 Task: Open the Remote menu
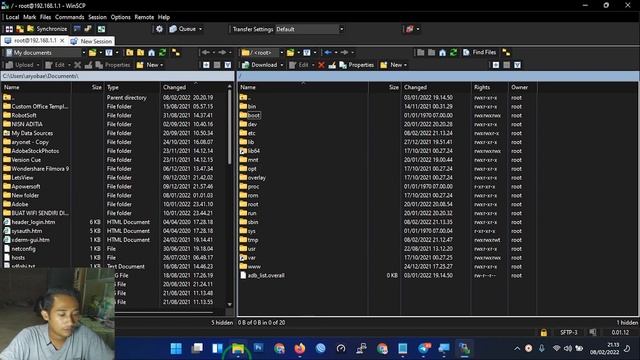[x=144, y=17]
